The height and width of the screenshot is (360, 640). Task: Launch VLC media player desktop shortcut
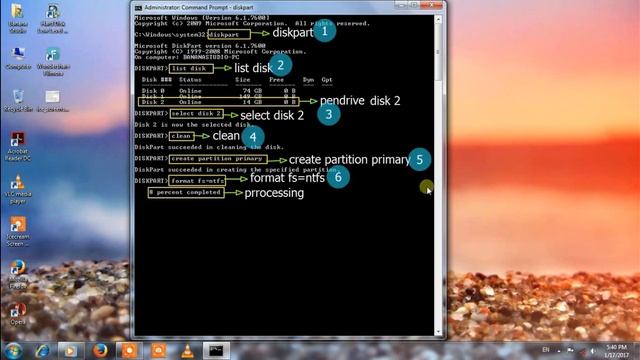(18, 189)
